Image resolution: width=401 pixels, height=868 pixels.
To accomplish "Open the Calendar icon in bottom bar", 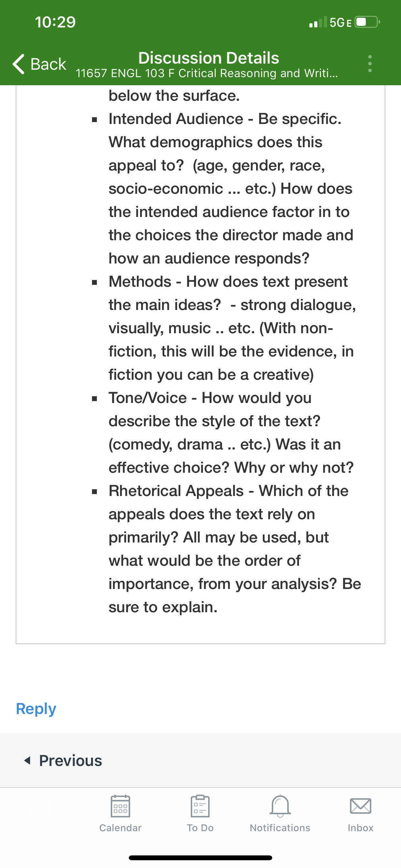I will point(120,806).
